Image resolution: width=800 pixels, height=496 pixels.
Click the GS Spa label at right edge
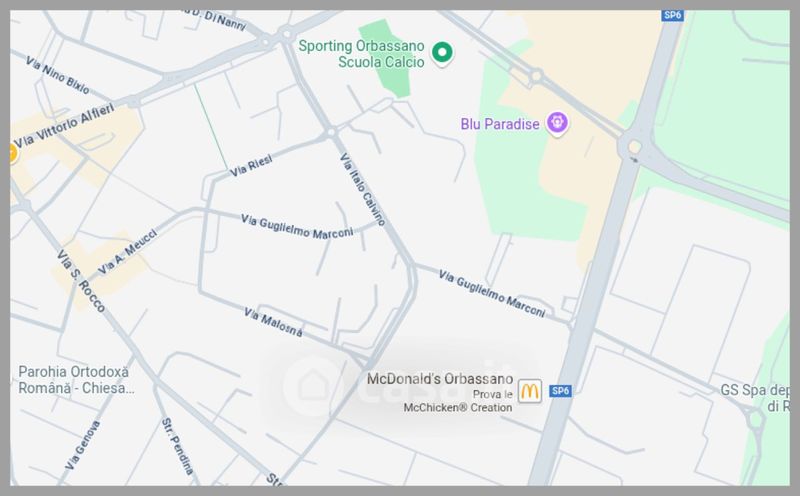755,398
